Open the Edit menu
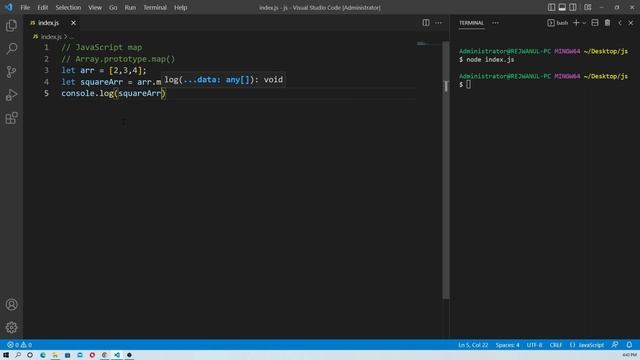The width and height of the screenshot is (640, 360). pos(42,7)
